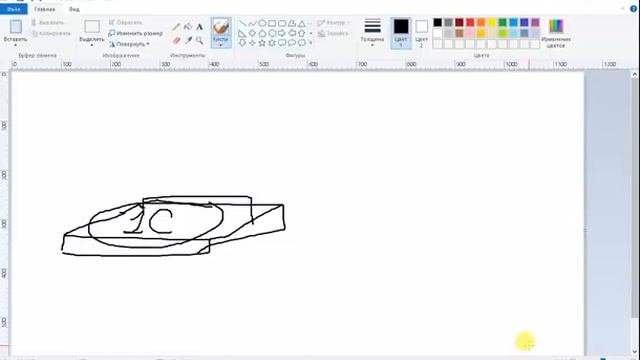Pick the red color swatch
This screenshot has height=360, width=640.
[470, 22]
